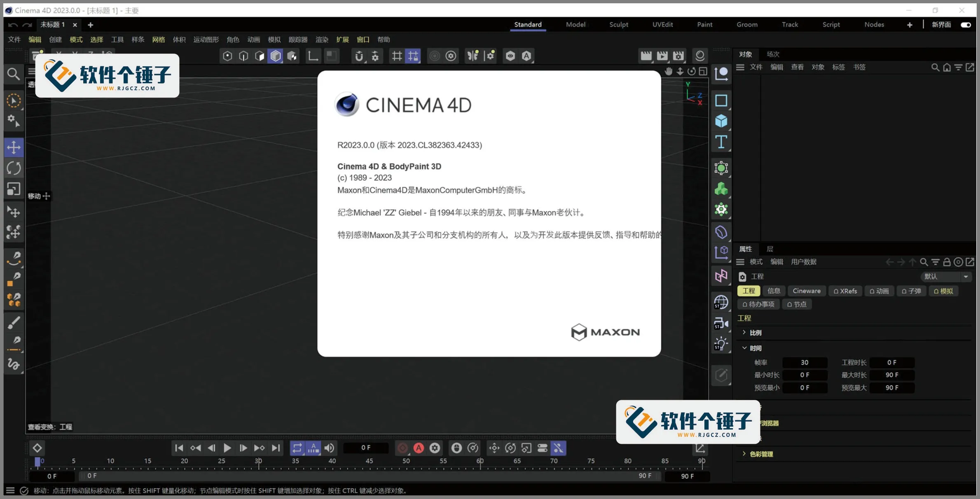The width and height of the screenshot is (980, 499).
Task: Add a rectangle spline object
Action: click(x=721, y=100)
